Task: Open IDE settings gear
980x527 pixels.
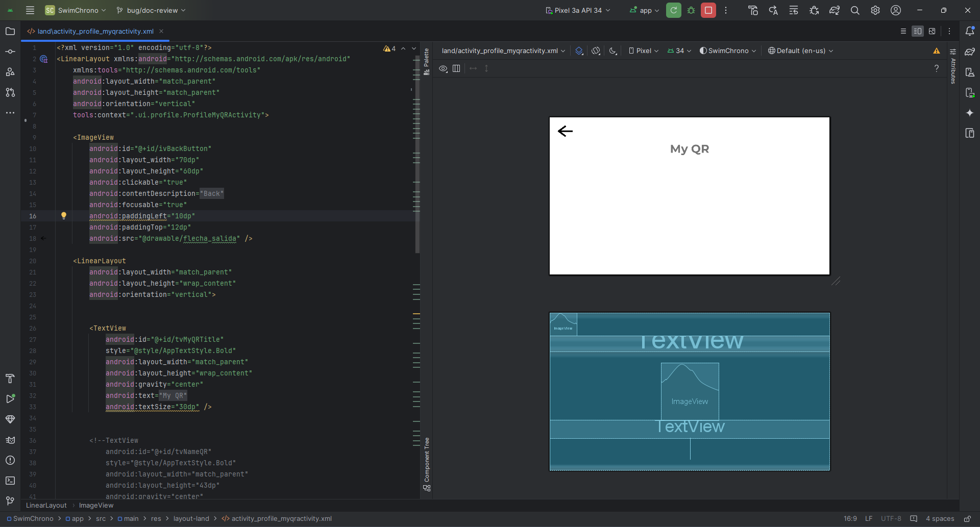Action: click(875, 10)
